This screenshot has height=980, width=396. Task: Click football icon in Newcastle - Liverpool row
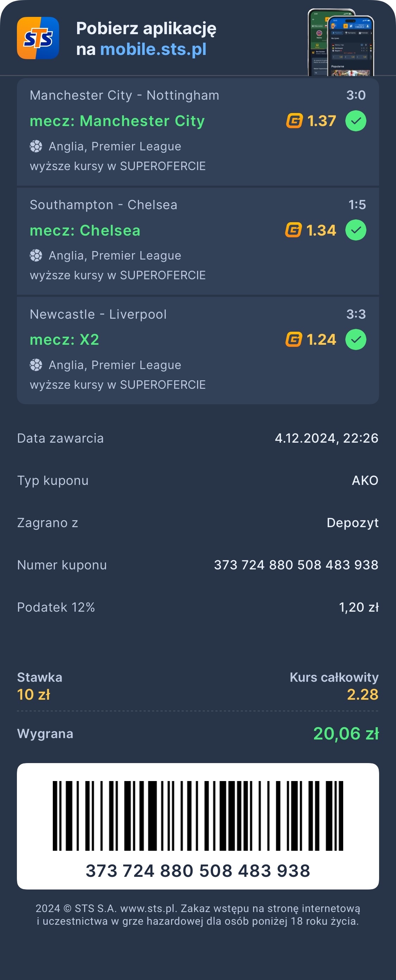click(36, 365)
